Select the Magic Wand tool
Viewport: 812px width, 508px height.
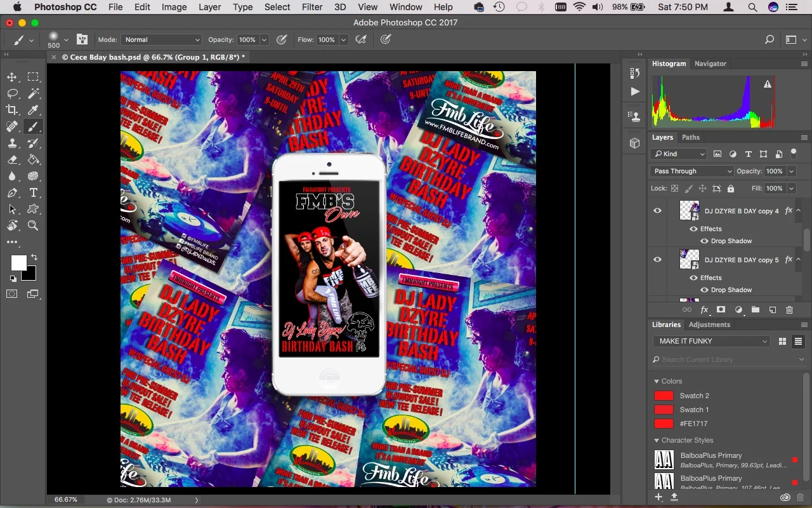[33, 93]
